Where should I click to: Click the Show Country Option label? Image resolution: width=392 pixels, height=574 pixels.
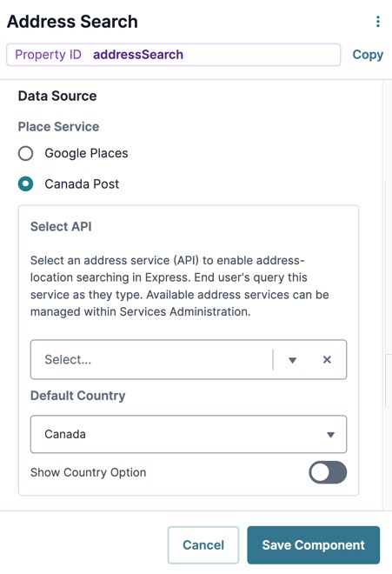88,472
